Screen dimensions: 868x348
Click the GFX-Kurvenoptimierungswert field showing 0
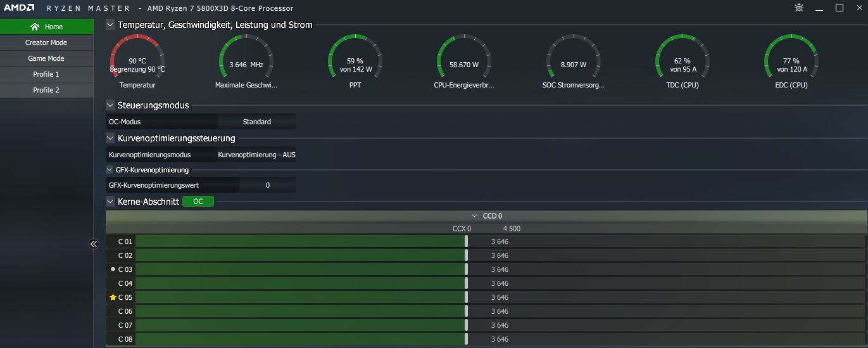tap(267, 185)
